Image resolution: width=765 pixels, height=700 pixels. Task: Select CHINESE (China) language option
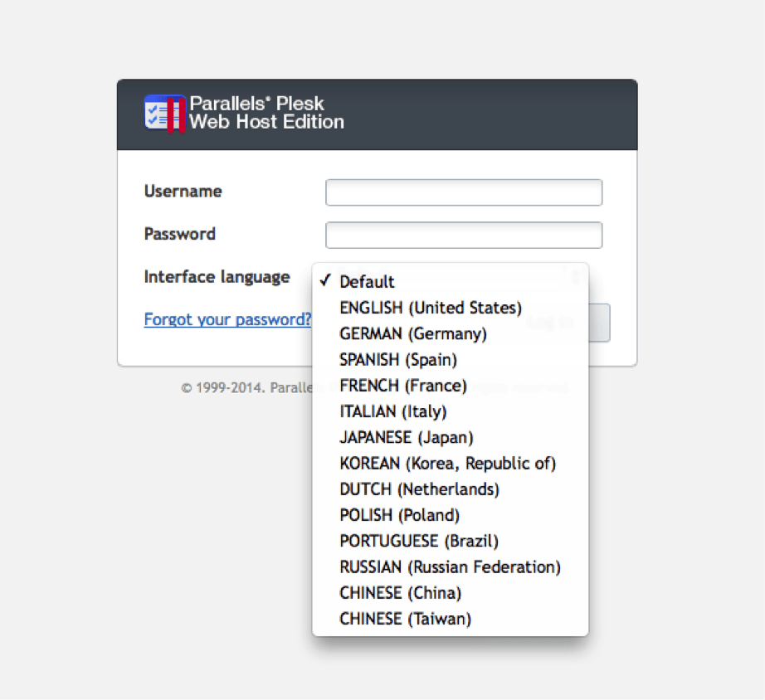(450, 592)
